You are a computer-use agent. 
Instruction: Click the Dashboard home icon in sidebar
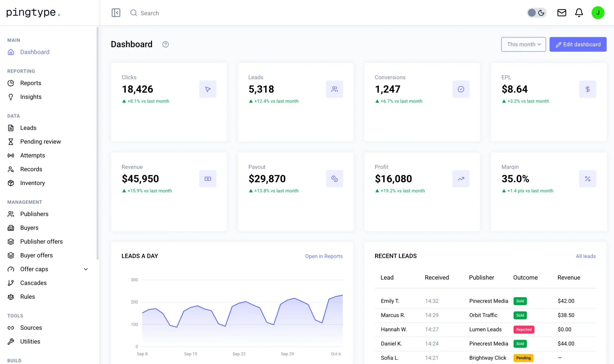11,52
